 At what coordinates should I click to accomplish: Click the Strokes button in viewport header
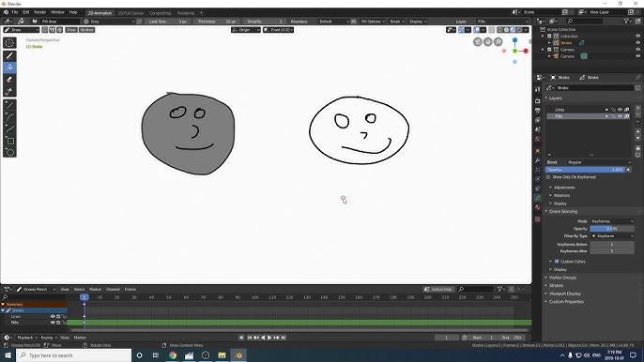point(86,30)
